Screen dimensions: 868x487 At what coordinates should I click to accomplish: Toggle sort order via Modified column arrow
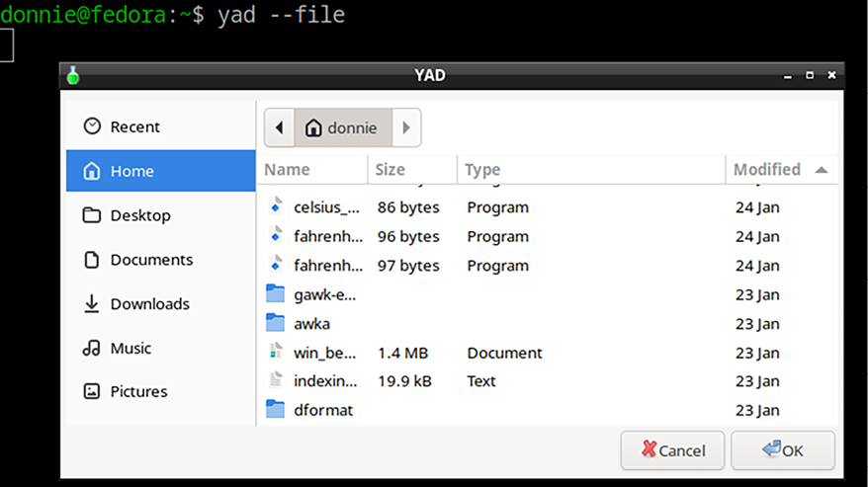point(822,170)
